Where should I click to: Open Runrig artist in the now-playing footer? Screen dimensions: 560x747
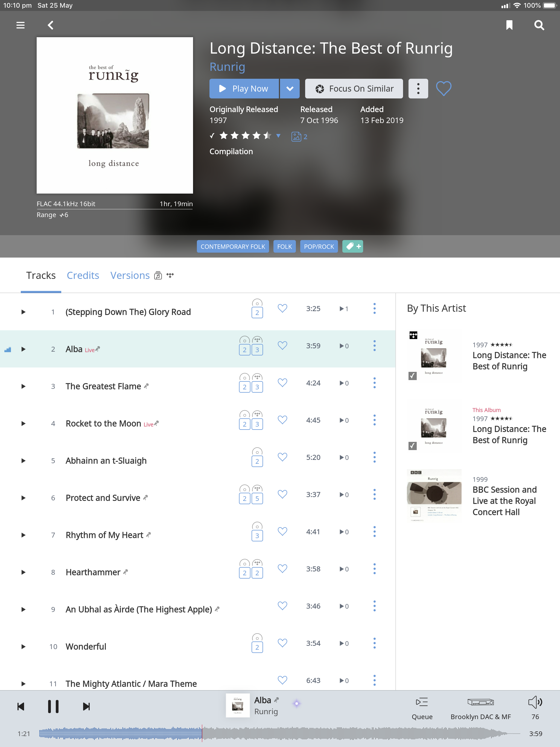point(266,711)
